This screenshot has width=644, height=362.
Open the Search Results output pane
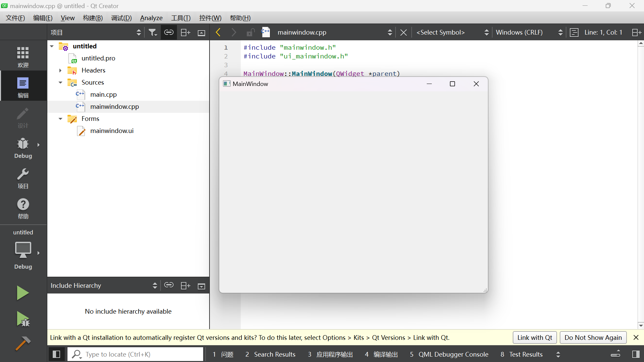click(270, 354)
